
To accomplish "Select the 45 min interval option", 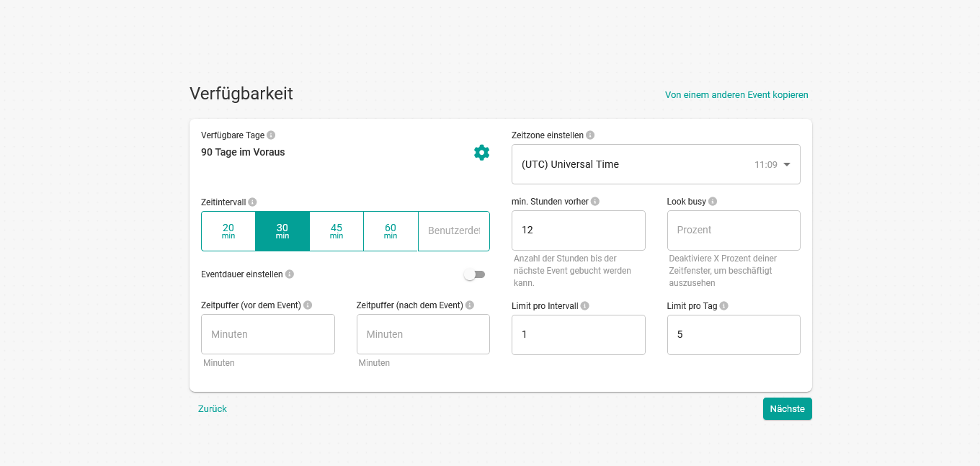I will [x=337, y=231].
